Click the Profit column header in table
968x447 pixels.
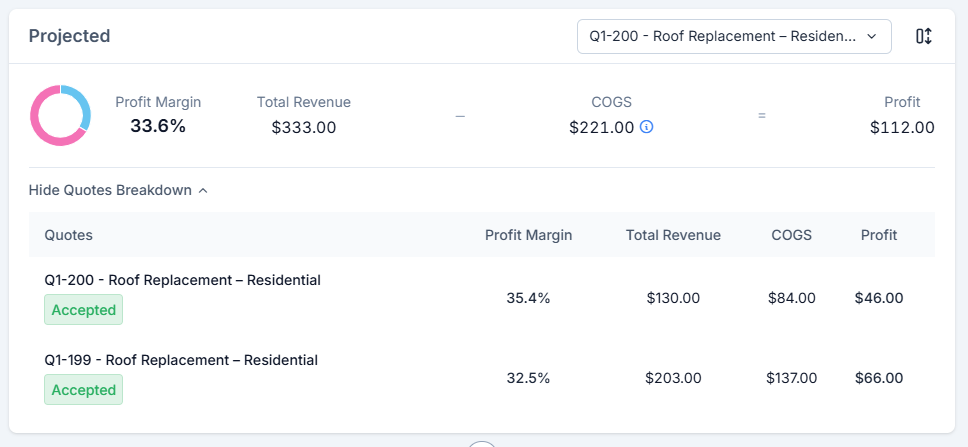coord(879,235)
